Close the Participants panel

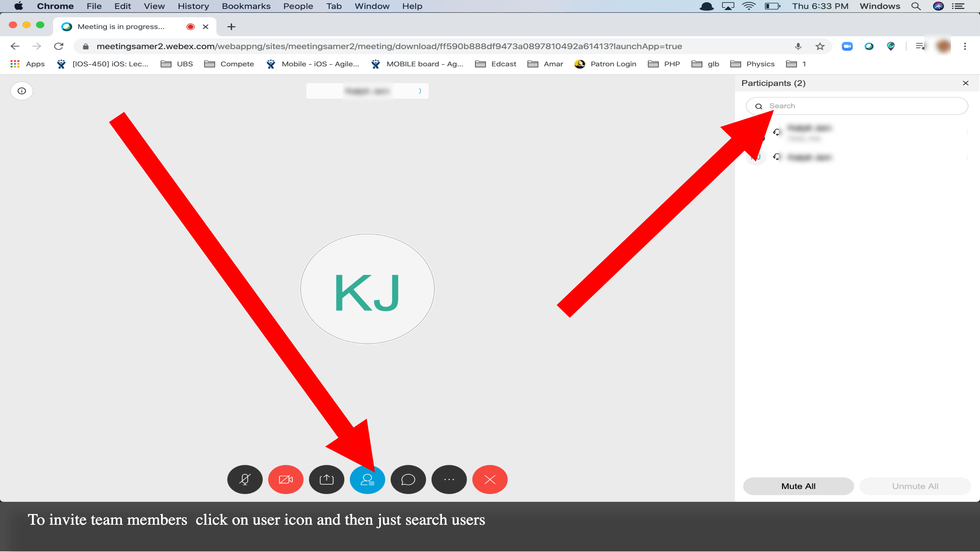[965, 83]
